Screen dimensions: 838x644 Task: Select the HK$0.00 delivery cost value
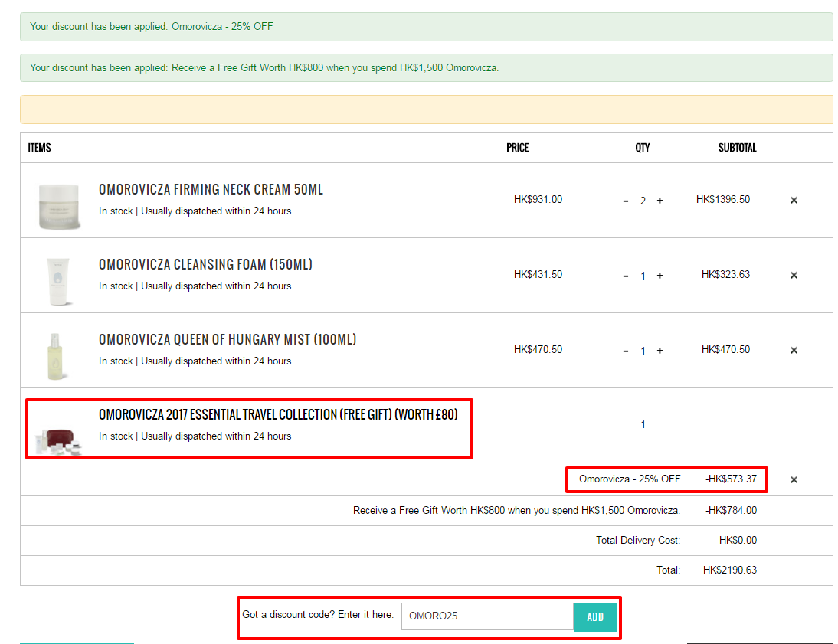pyautogui.click(x=738, y=541)
